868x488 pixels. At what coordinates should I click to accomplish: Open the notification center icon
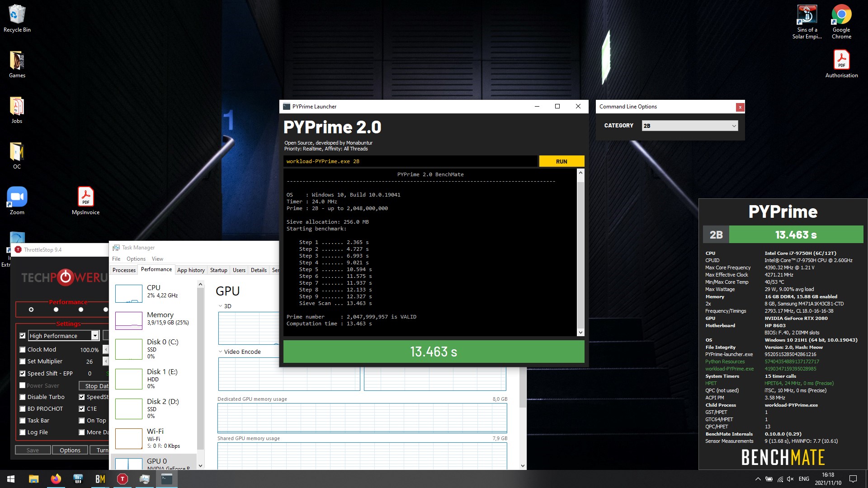click(853, 479)
